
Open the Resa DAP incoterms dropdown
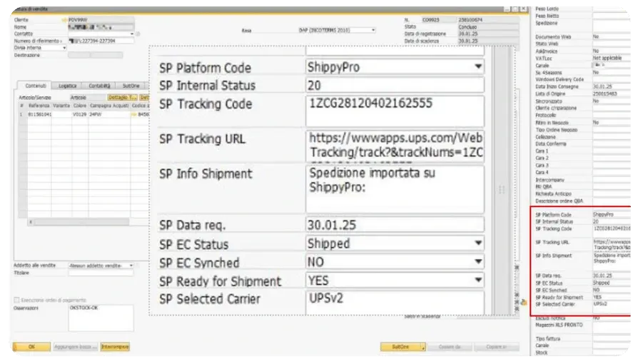pos(373,30)
